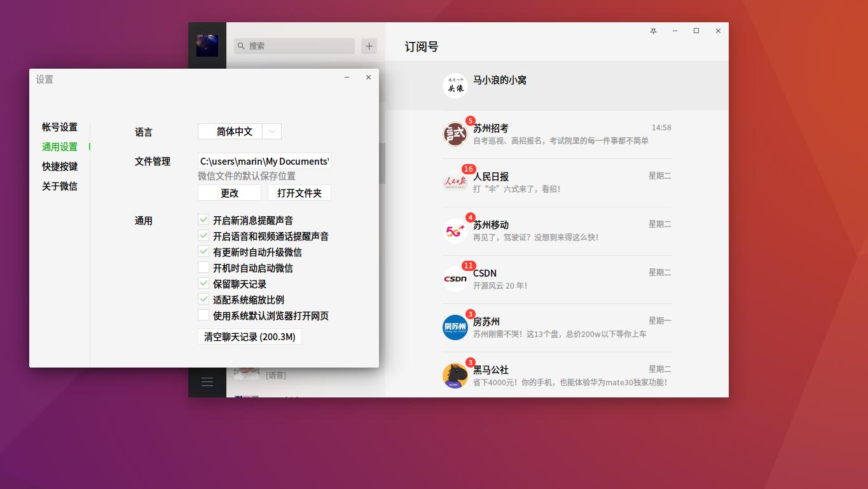The image size is (868, 489).
Task: Open 苏州移动 5G avatar
Action: [455, 231]
